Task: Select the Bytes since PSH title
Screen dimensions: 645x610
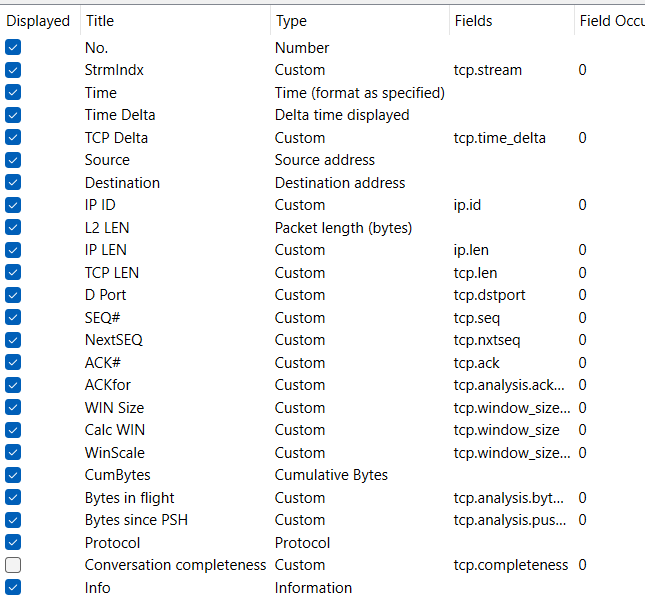Action: [135, 520]
